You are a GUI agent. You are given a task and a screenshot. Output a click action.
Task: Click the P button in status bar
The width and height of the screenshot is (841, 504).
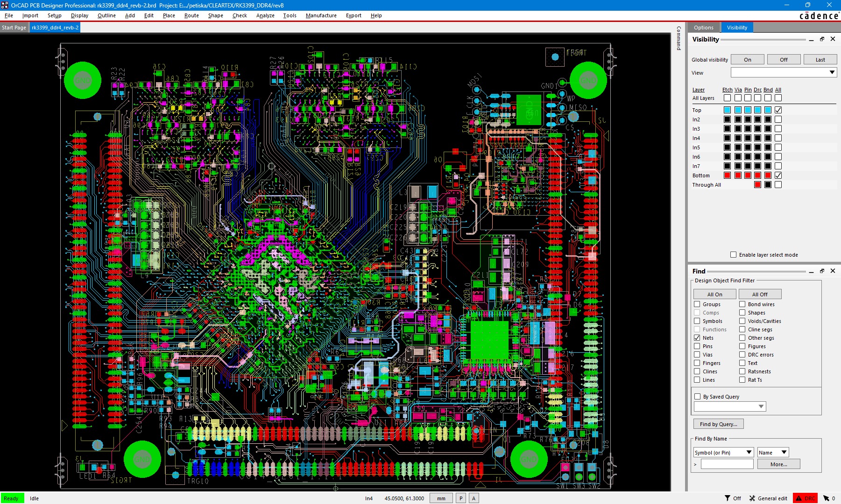[x=460, y=498]
